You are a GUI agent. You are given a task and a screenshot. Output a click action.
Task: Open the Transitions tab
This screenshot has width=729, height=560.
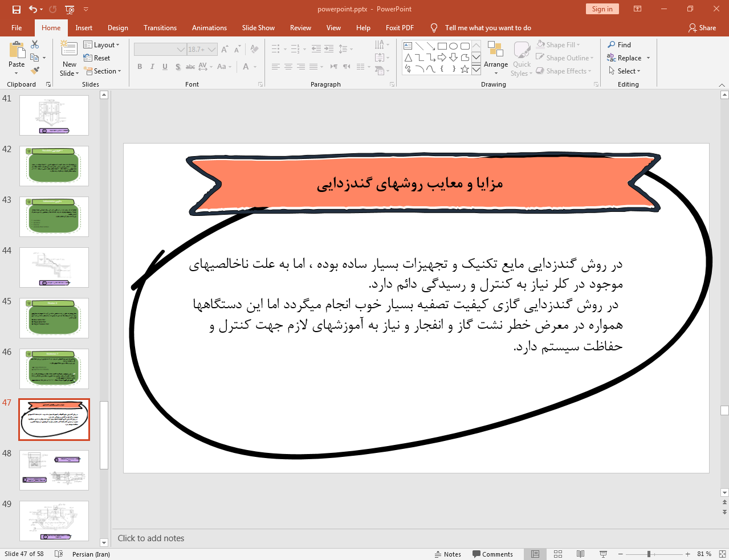pos(160,28)
